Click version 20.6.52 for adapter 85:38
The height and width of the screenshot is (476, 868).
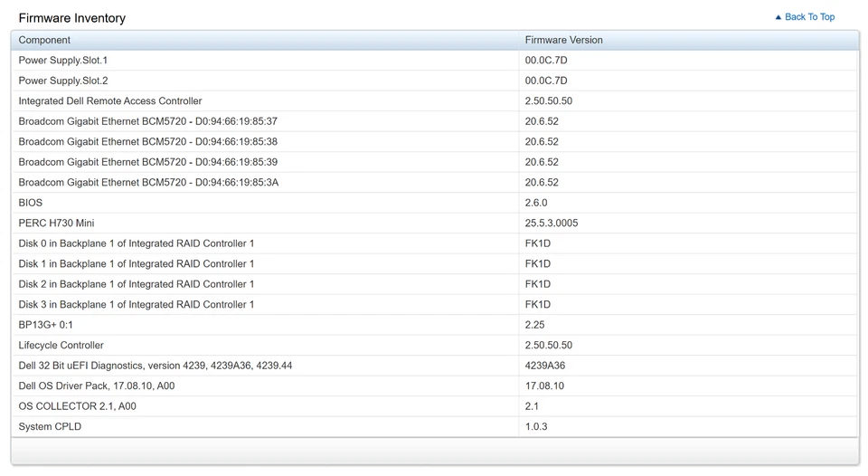[542, 142]
